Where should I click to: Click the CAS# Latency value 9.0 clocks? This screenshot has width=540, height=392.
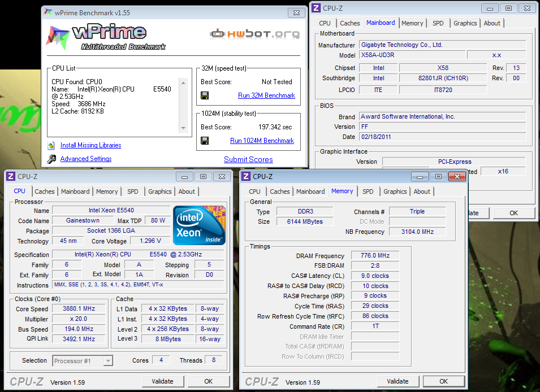(x=375, y=276)
